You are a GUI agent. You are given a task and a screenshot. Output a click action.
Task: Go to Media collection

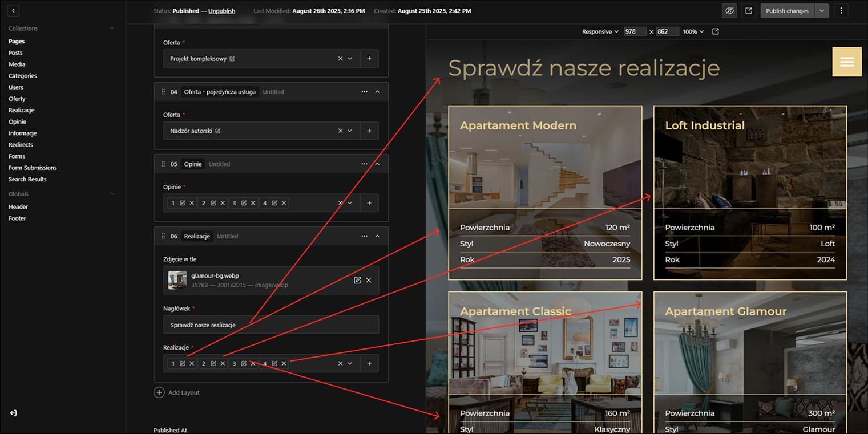[x=17, y=64]
